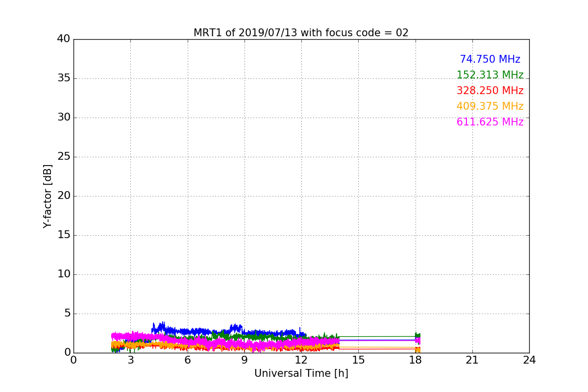Click the x-axis tick label 12

click(301, 360)
